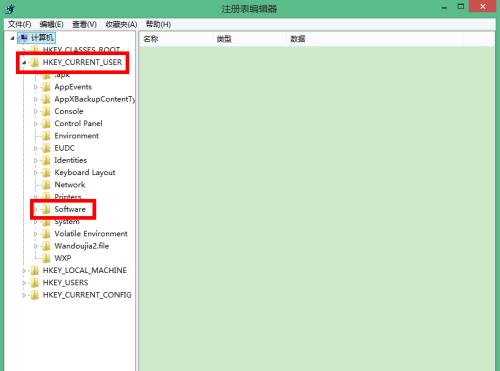Select the Wandoujia2.file key label
Screen dimensions: 500x371
click(82, 246)
